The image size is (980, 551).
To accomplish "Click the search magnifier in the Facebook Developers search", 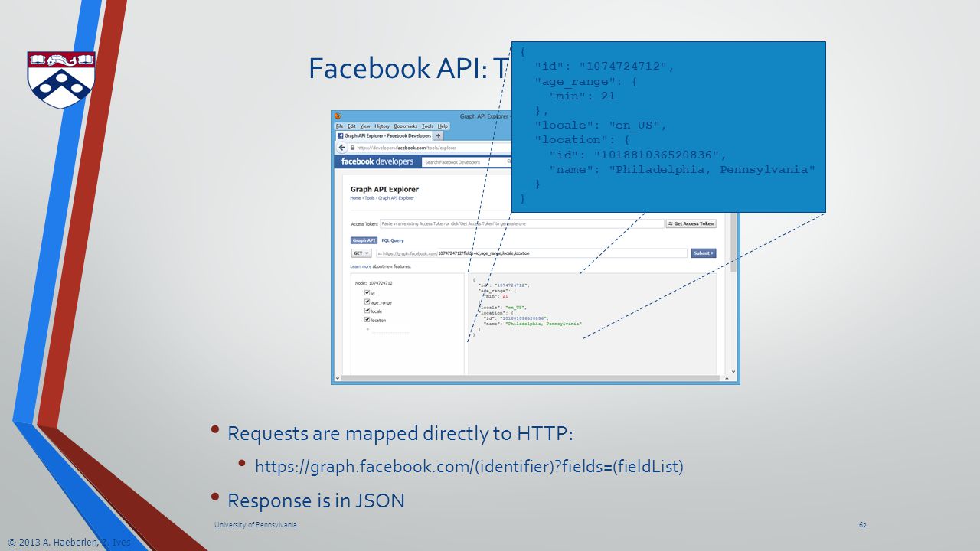I will (x=509, y=161).
